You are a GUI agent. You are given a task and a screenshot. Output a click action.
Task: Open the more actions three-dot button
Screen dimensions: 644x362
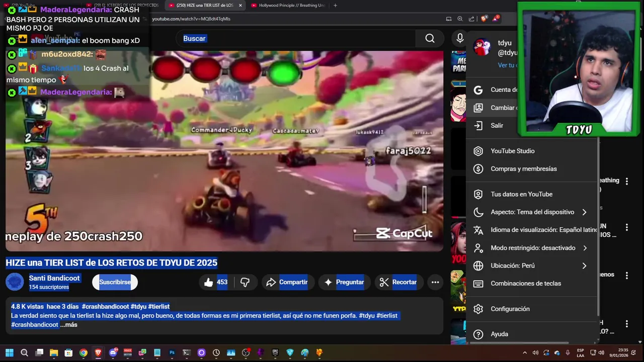click(435, 282)
